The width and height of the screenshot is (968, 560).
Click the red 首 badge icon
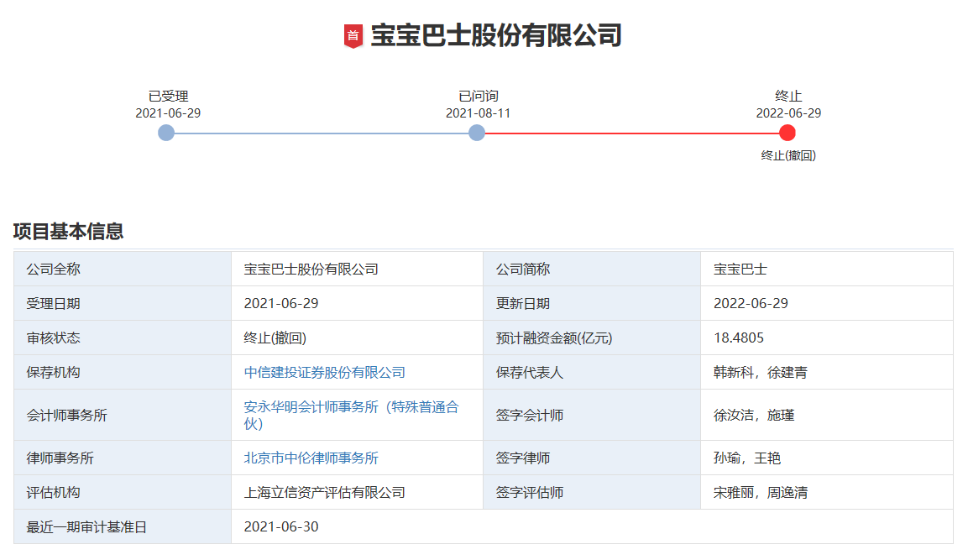tap(353, 36)
